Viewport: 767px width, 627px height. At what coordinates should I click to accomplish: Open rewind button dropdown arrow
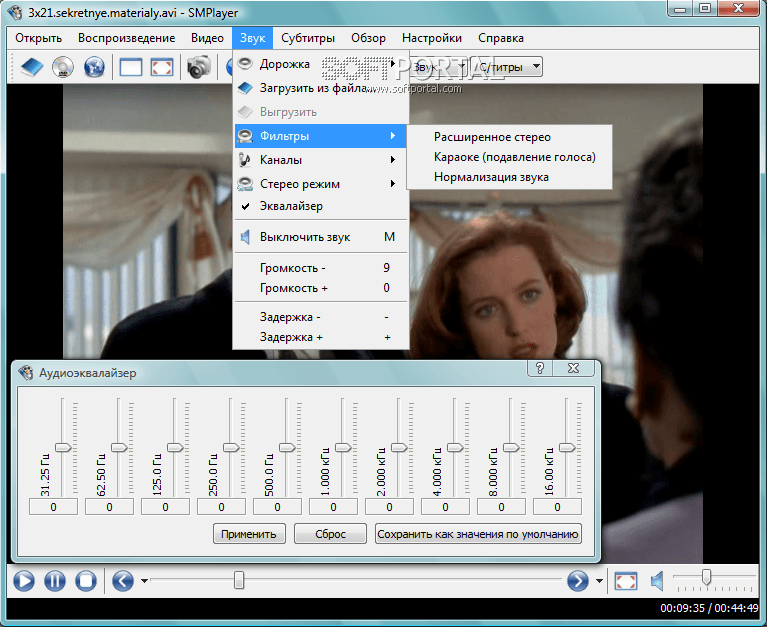coord(144,581)
